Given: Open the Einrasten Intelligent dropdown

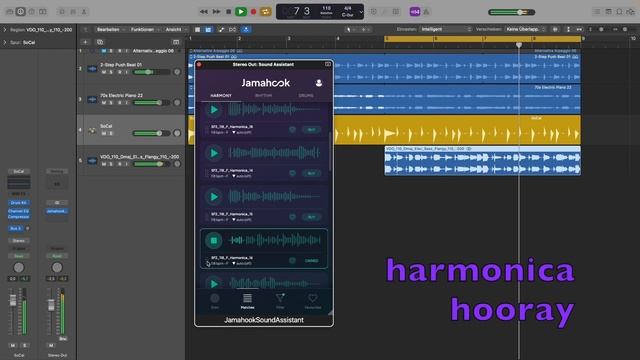Looking at the screenshot, I should pos(445,29).
